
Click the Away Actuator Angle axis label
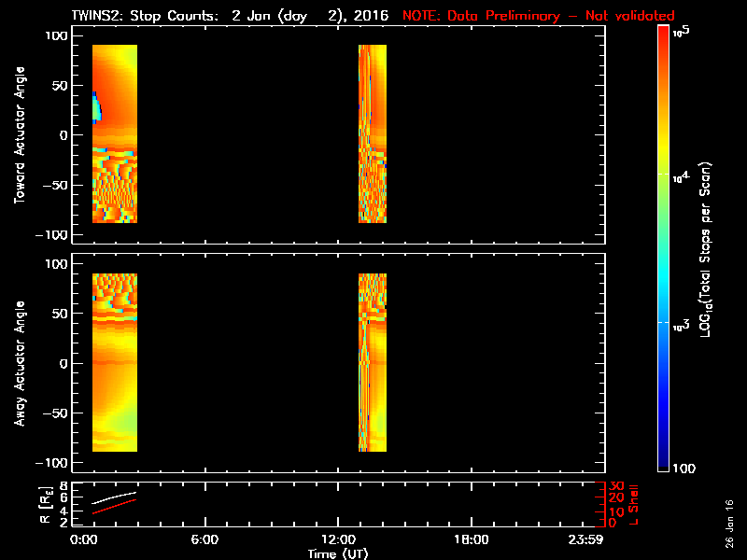pyautogui.click(x=20, y=363)
